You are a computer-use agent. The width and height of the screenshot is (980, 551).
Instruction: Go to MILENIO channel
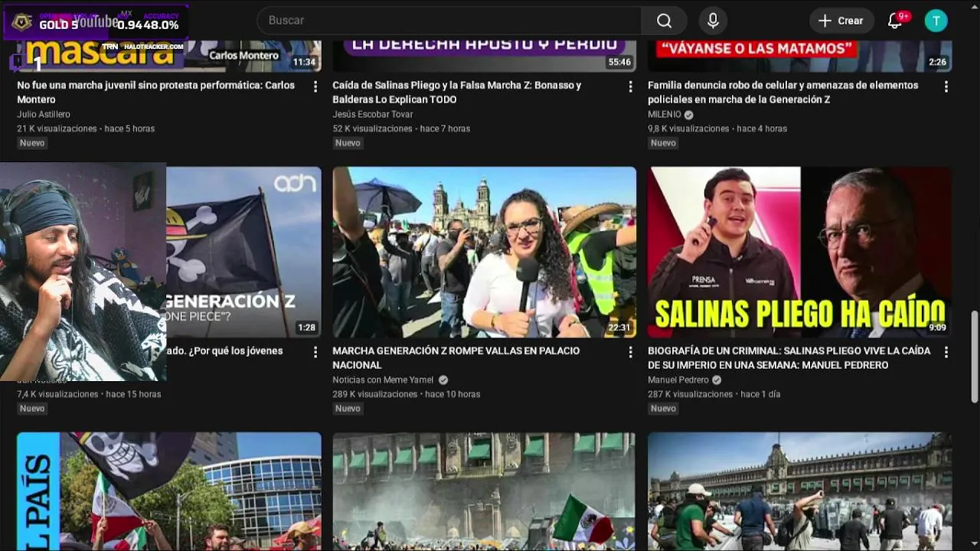[665, 115]
